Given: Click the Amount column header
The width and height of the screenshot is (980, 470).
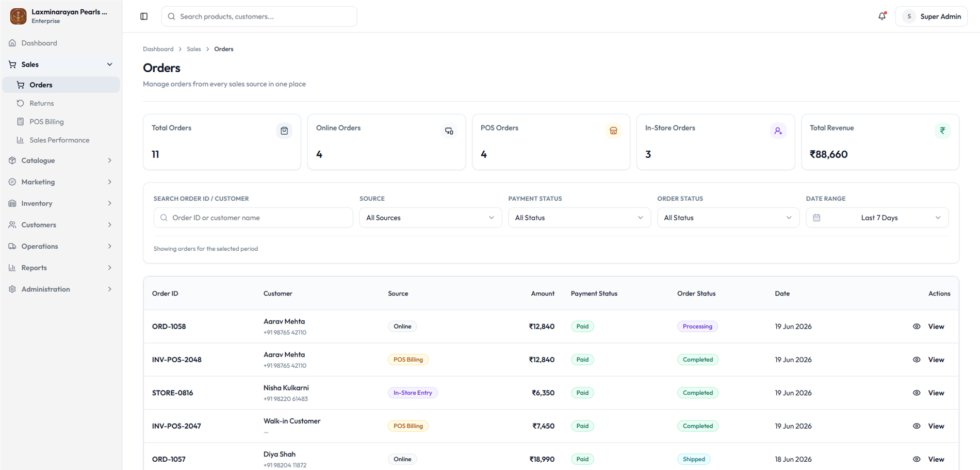Looking at the screenshot, I should [x=543, y=294].
